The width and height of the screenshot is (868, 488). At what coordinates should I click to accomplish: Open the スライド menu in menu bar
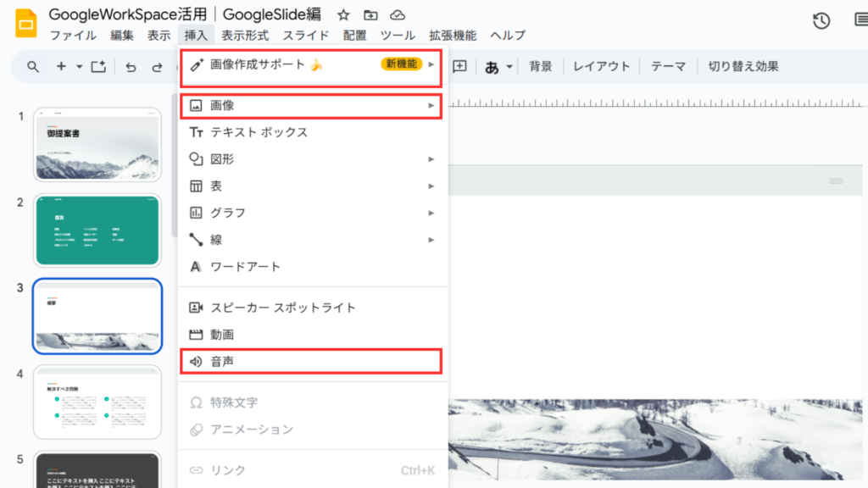[306, 36]
